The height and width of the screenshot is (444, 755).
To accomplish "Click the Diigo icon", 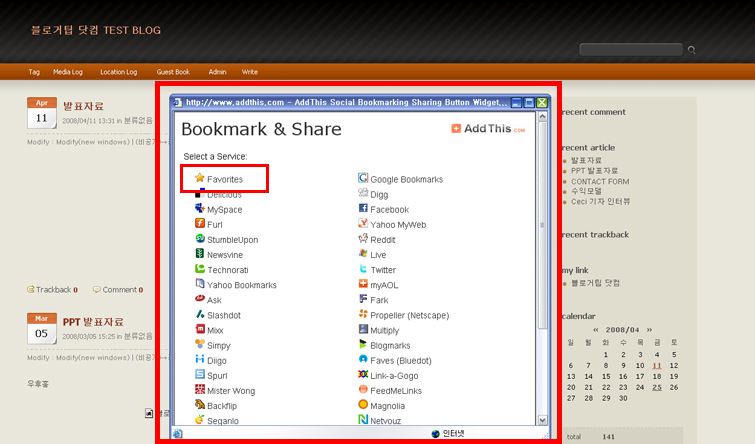I will (200, 359).
